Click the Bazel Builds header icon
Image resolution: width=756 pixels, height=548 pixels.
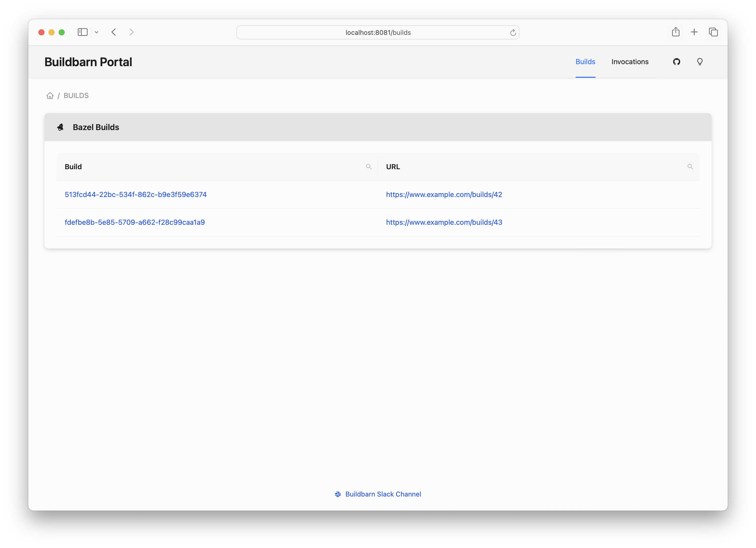(61, 127)
